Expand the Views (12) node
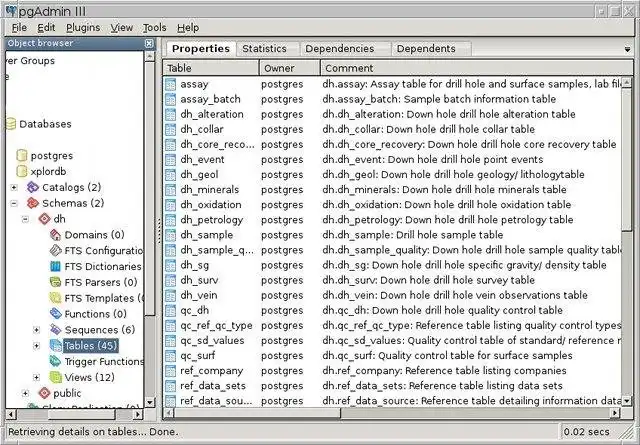 click(36, 377)
